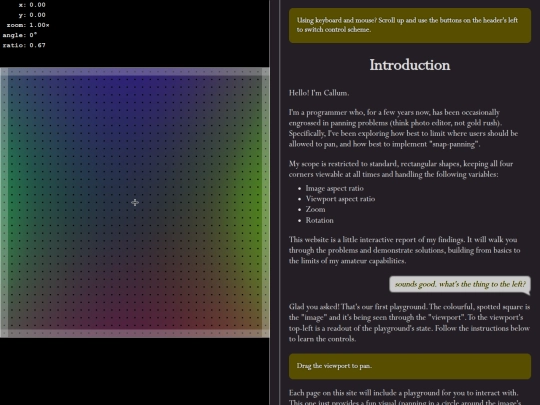This screenshot has height=405, width=540.
Task: Click the 'ratio: 0.67' readout
Action: [x=24, y=45]
